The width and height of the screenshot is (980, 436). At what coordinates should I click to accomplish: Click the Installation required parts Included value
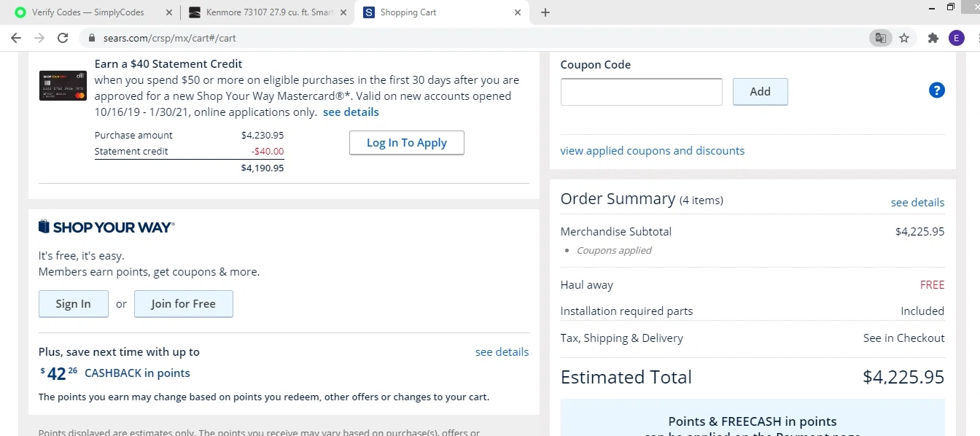pos(922,311)
